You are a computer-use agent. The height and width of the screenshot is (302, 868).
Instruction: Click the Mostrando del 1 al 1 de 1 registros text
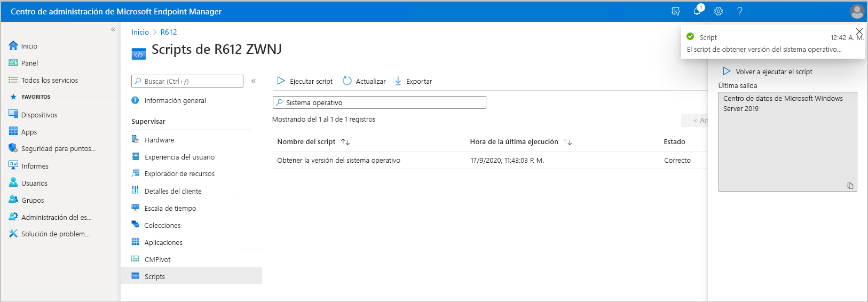tap(323, 119)
